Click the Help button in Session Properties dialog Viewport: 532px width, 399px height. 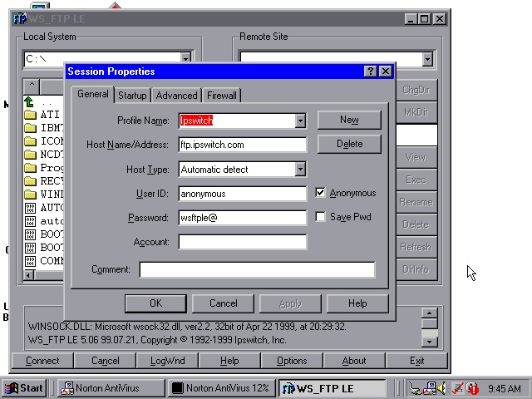pos(357,303)
